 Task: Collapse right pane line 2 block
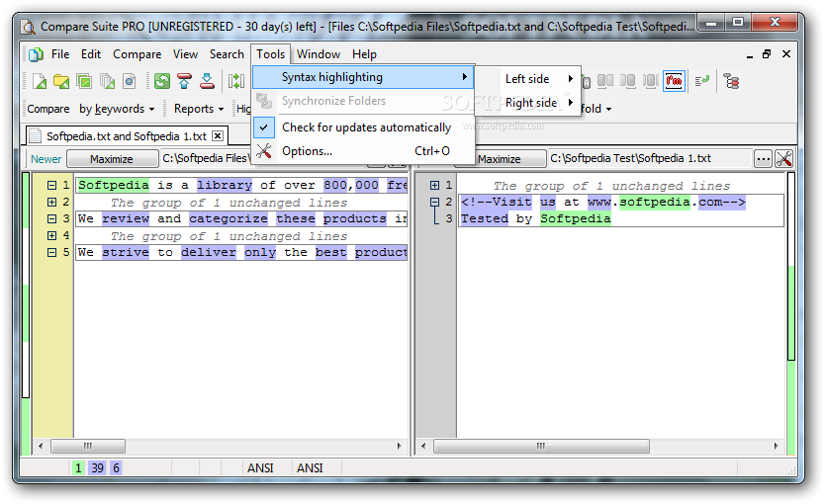434,202
